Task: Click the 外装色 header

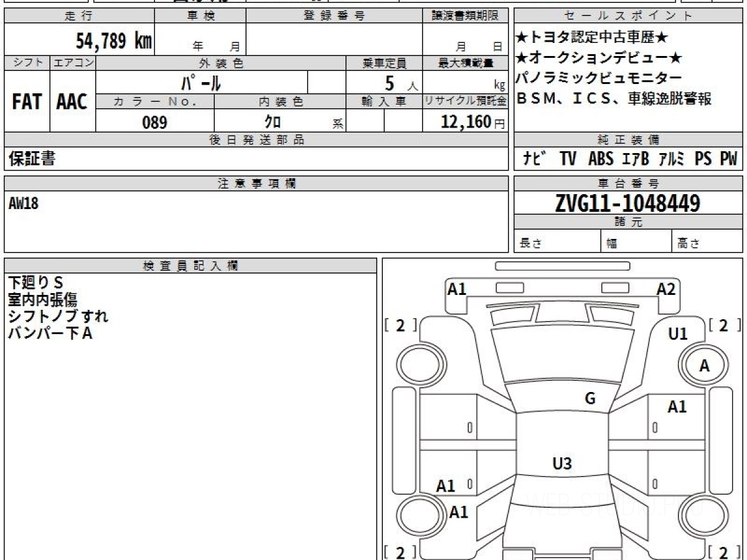Action: click(221, 63)
